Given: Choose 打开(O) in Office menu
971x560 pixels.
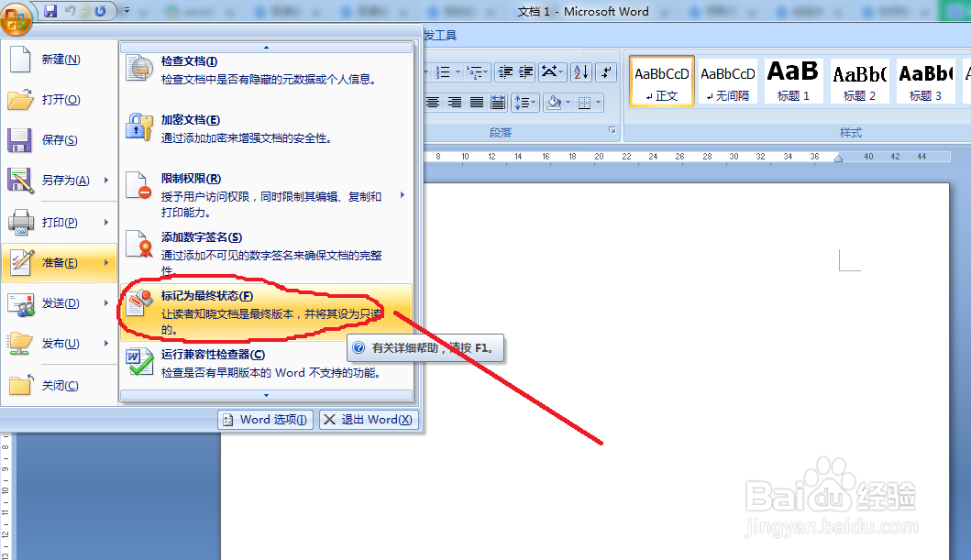Looking at the screenshot, I should tap(60, 100).
